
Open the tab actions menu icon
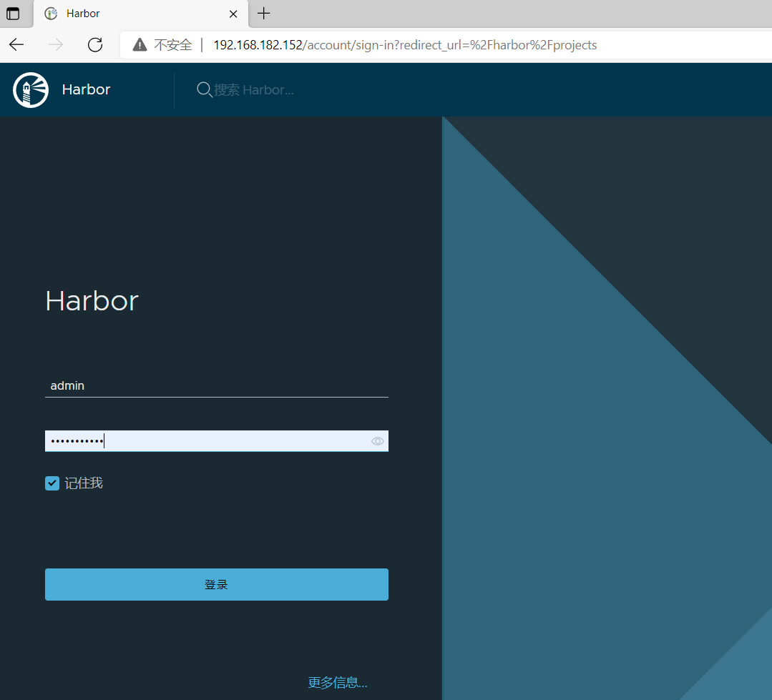click(13, 14)
